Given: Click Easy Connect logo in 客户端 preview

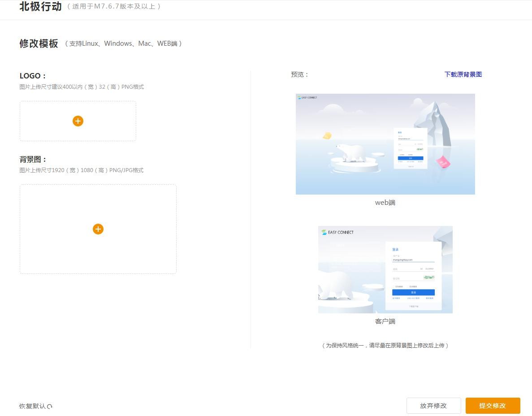Looking at the screenshot, I should (337, 232).
